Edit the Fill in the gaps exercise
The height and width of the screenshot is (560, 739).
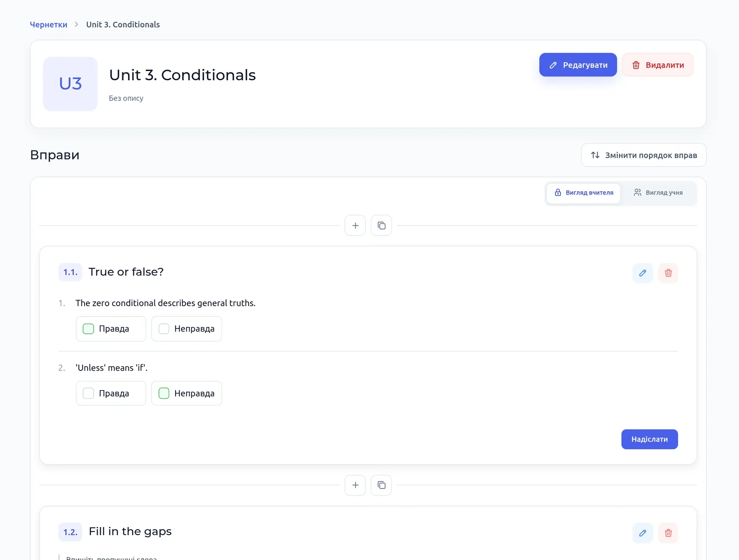point(642,533)
